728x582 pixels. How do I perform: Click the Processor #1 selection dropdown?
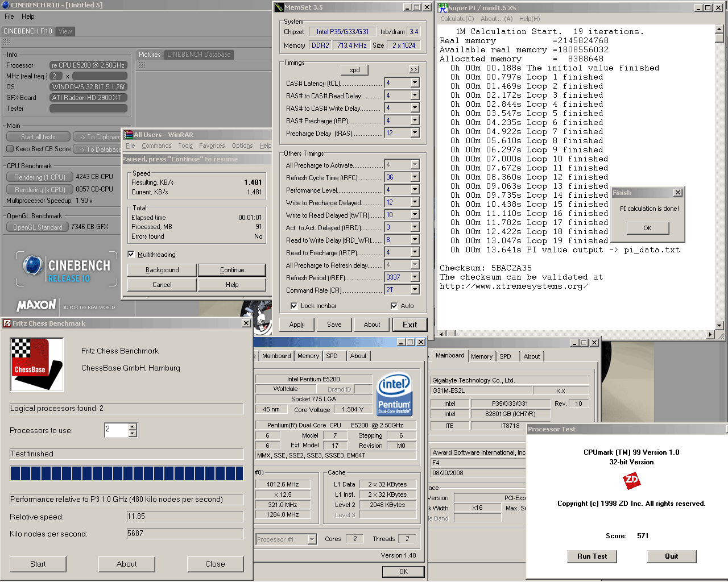click(286, 539)
